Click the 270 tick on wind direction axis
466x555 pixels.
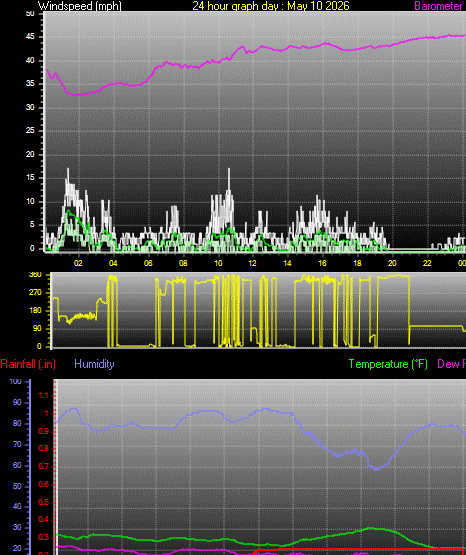click(35, 292)
